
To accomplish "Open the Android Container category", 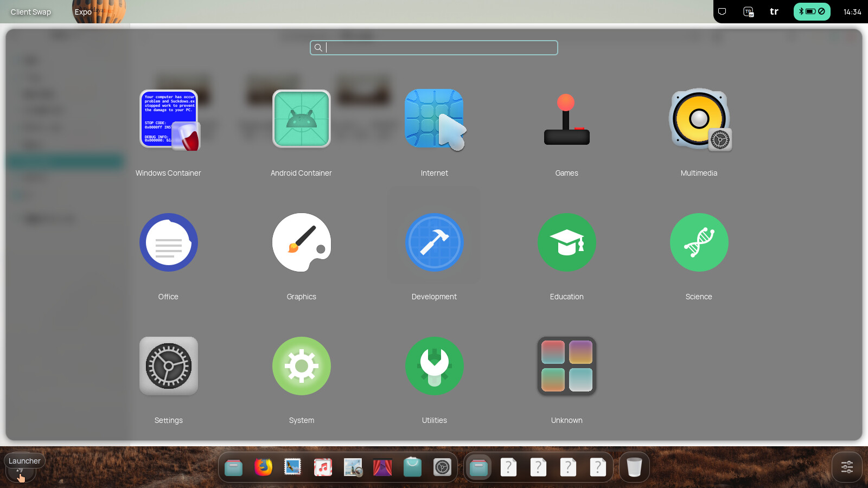I will coord(301,119).
